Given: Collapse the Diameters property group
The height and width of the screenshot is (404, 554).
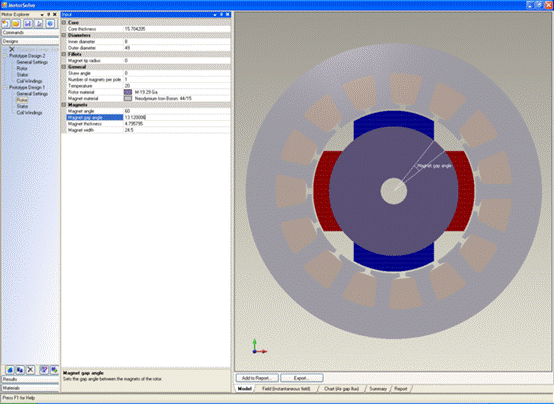Looking at the screenshot, I should tap(64, 35).
